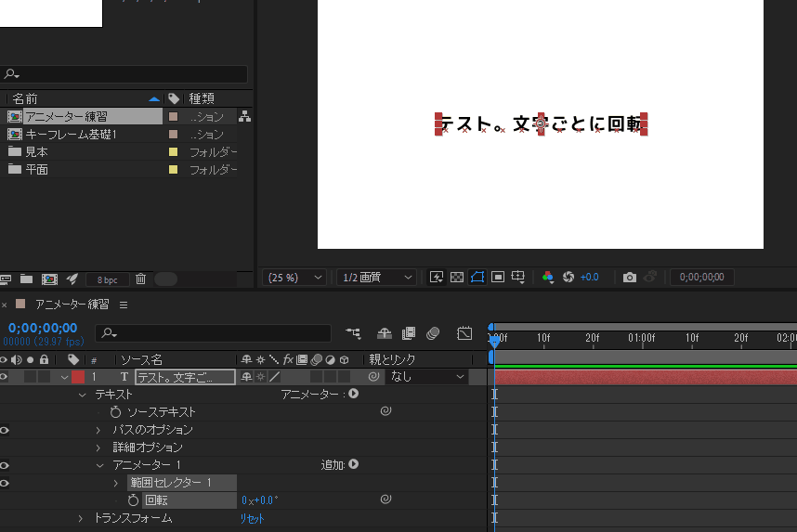This screenshot has width=797, height=532.
Task: Close the アニメーター練習 timeline tab
Action: pos(4,305)
